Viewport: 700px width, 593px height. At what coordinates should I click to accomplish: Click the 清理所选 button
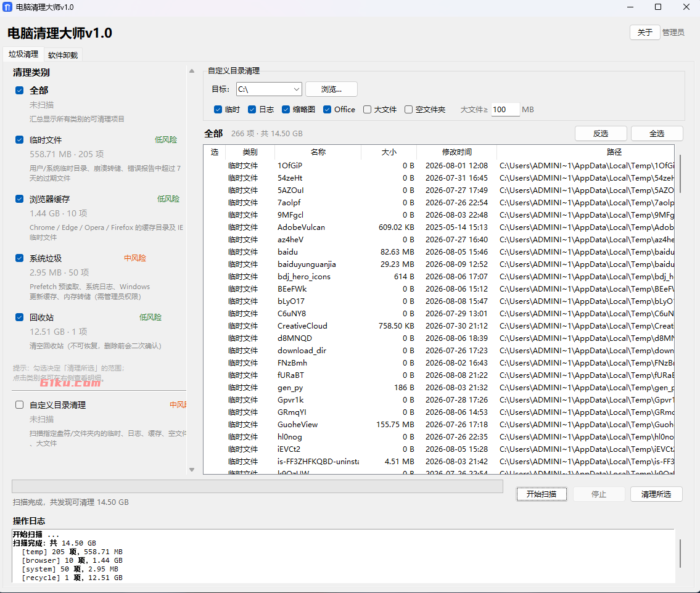(656, 494)
